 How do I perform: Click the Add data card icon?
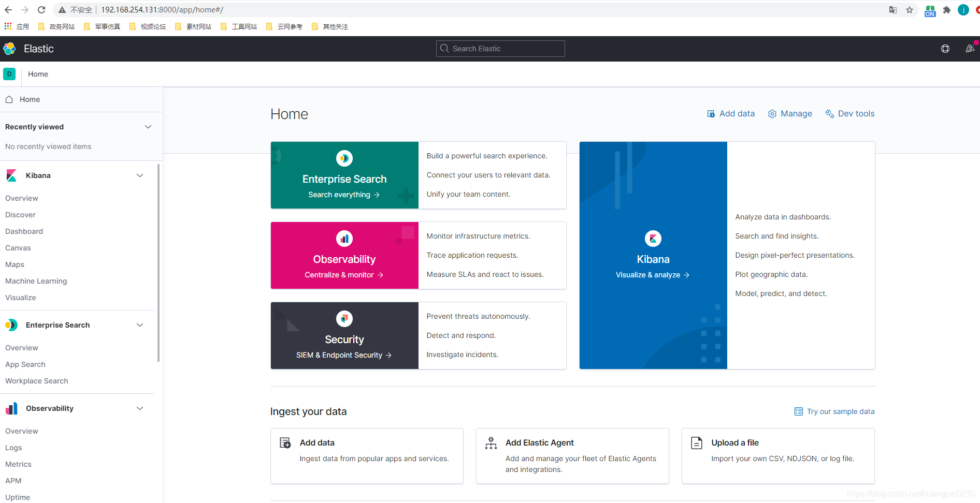coord(285,443)
